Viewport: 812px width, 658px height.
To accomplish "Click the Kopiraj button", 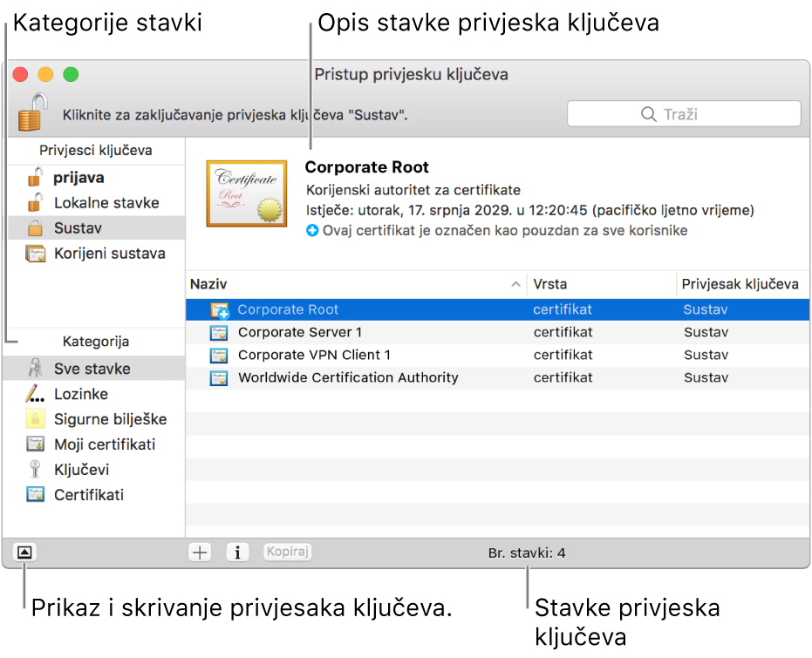I will point(288,552).
